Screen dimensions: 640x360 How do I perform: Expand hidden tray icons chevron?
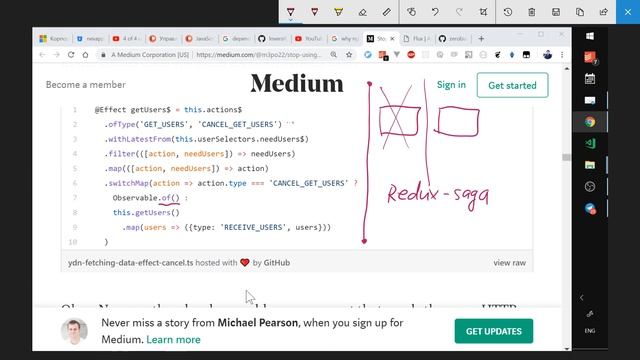[x=582, y=298]
